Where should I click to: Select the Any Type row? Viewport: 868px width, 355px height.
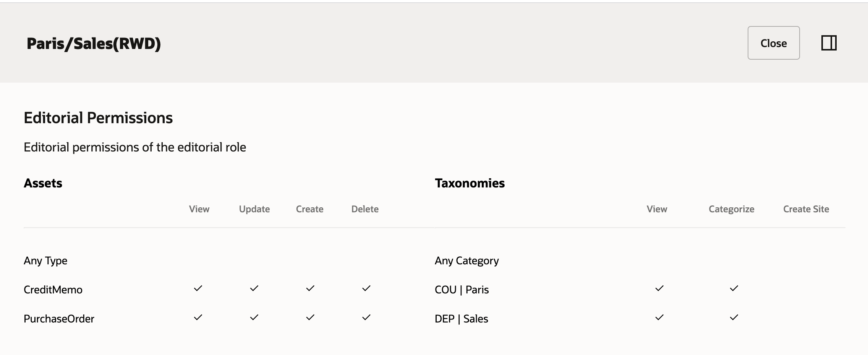(x=45, y=261)
